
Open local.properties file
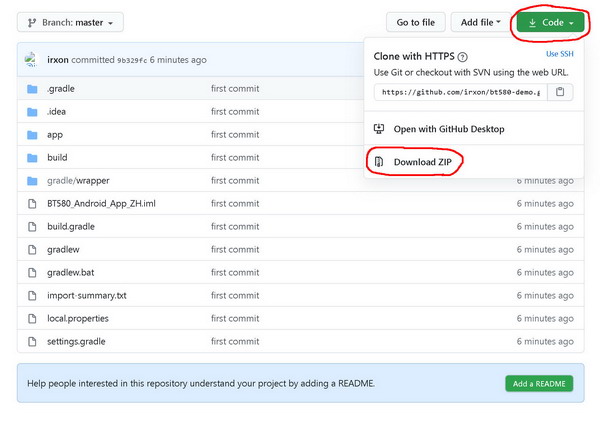pos(78,318)
